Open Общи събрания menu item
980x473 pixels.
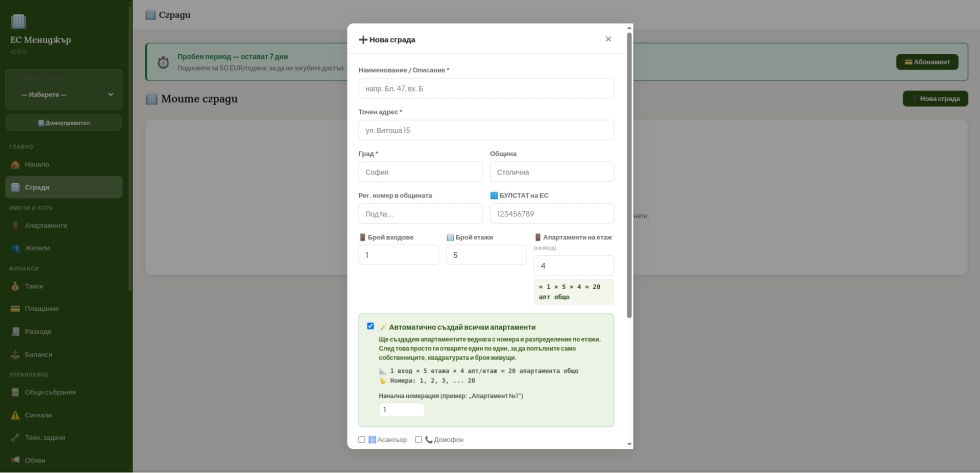50,392
